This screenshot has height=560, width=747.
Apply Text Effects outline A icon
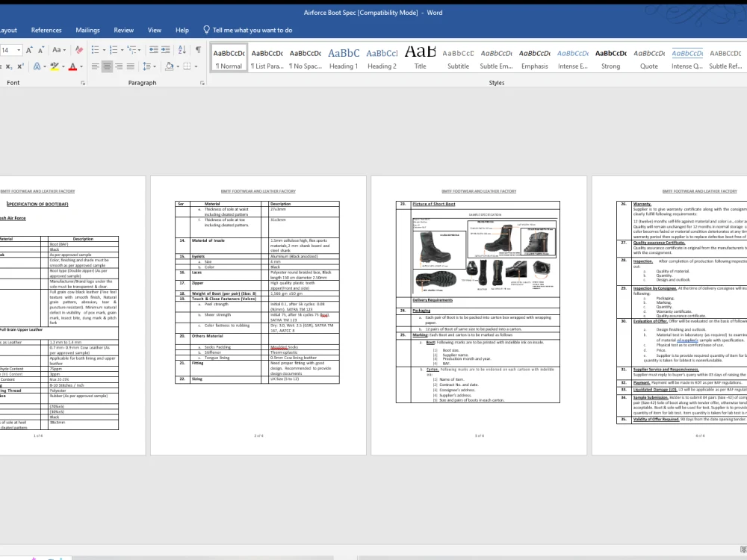(x=37, y=66)
